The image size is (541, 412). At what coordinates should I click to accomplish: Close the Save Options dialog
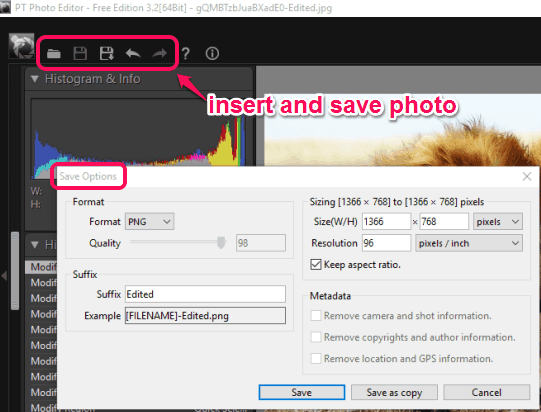tap(527, 176)
